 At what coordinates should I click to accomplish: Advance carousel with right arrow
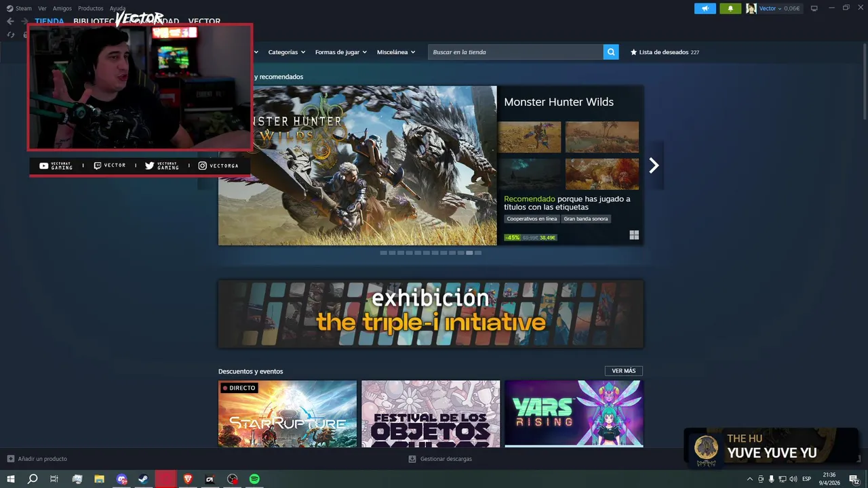point(654,165)
